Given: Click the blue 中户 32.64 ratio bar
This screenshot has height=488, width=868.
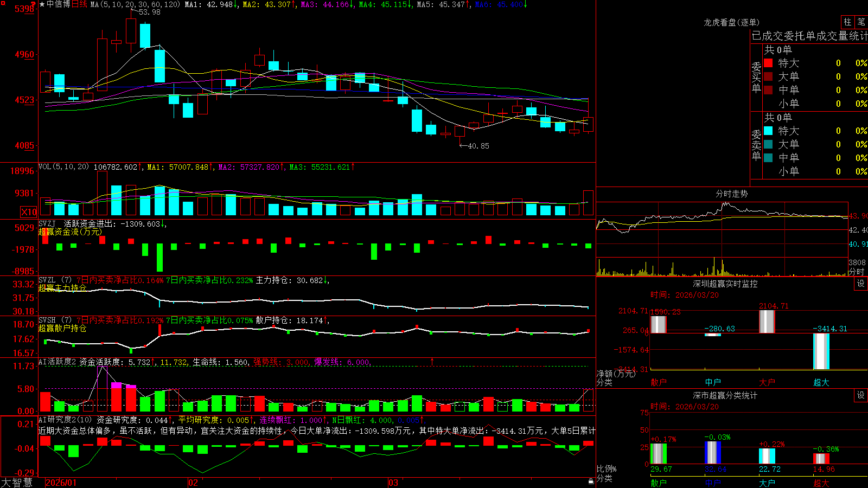Looking at the screenshot, I should (x=713, y=452).
